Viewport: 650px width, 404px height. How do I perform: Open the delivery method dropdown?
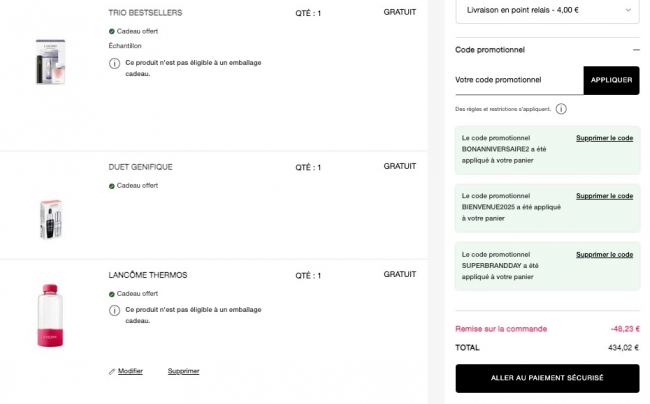click(546, 10)
